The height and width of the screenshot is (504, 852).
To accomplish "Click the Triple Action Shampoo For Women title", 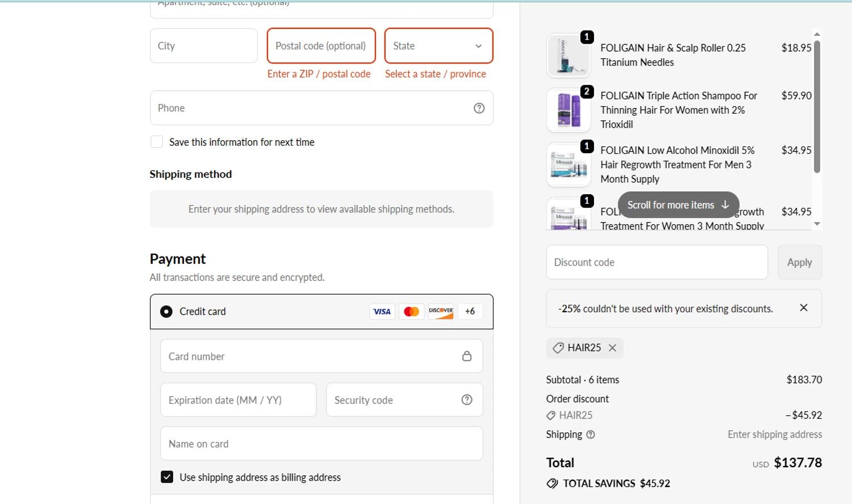I will [x=679, y=110].
